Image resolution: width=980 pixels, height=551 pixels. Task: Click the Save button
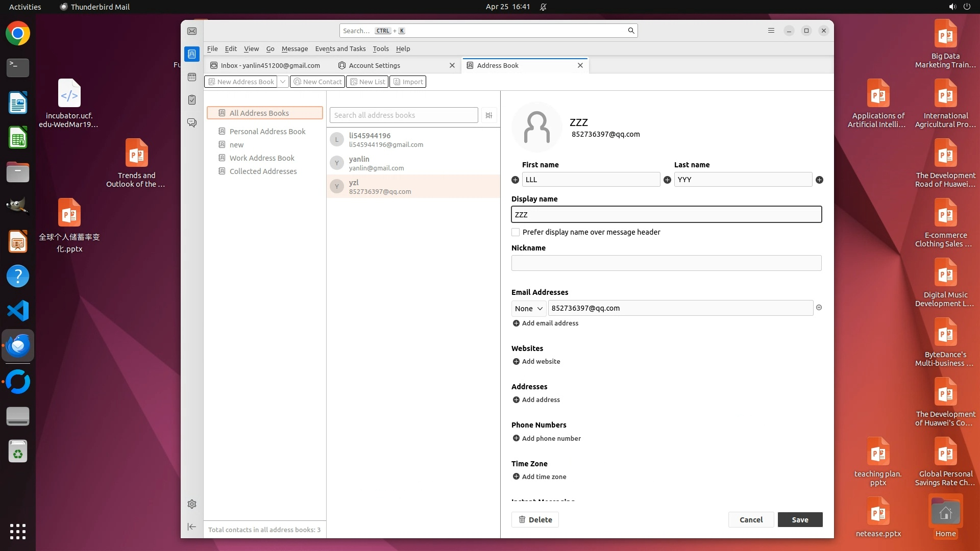click(x=800, y=519)
